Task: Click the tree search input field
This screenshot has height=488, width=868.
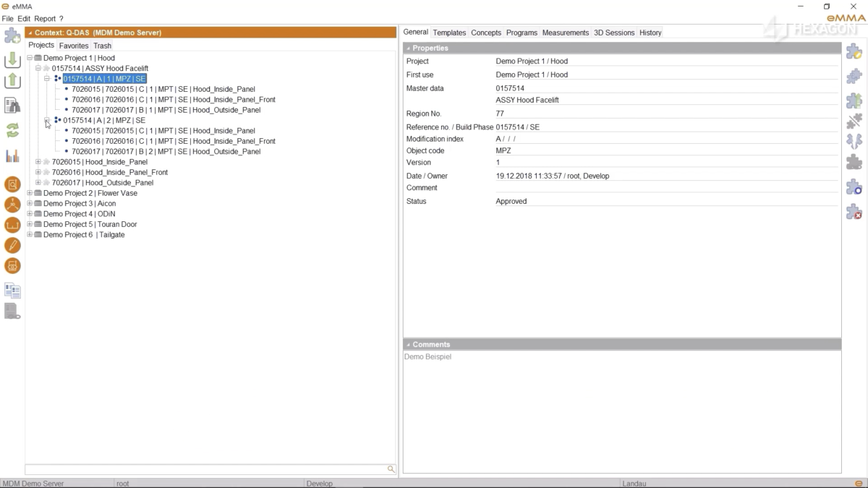Action: coord(205,469)
